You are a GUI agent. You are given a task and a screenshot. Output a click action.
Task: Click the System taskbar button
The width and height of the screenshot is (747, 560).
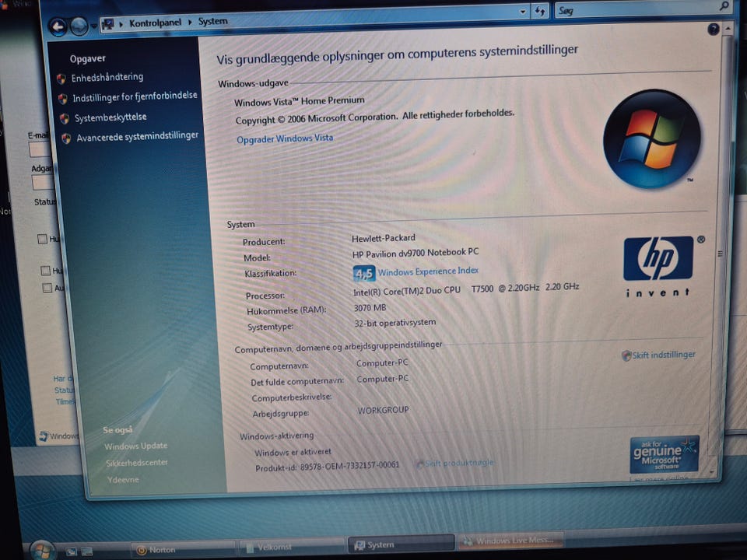(401, 544)
